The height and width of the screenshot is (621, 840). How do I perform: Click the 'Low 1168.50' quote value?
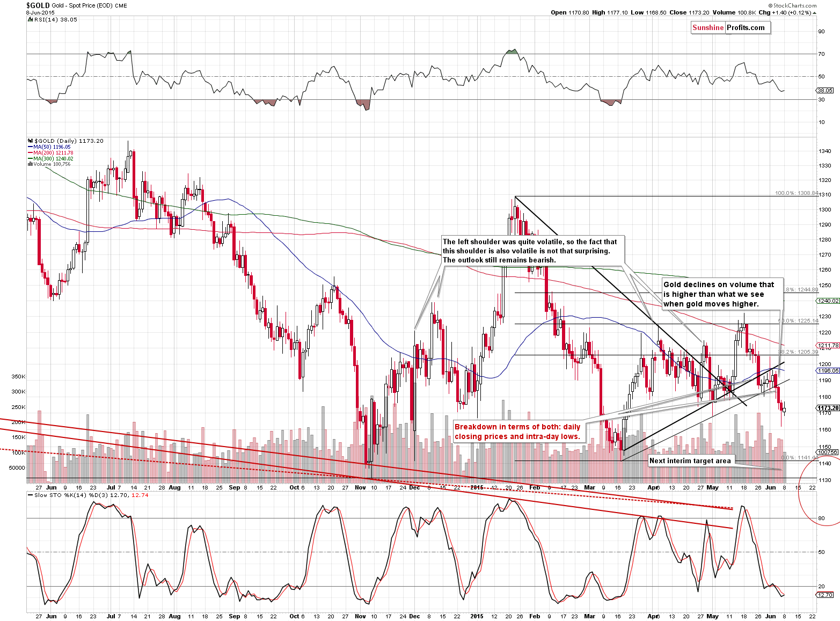tap(649, 12)
